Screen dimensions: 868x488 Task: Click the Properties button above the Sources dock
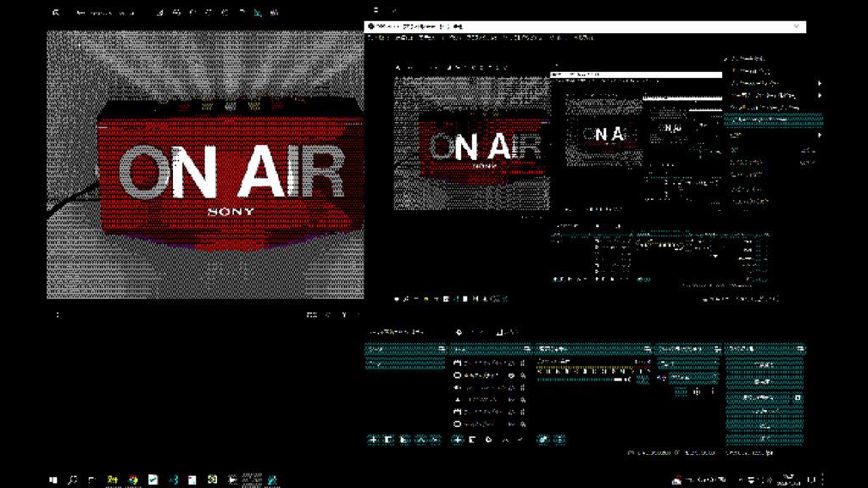coord(470,332)
